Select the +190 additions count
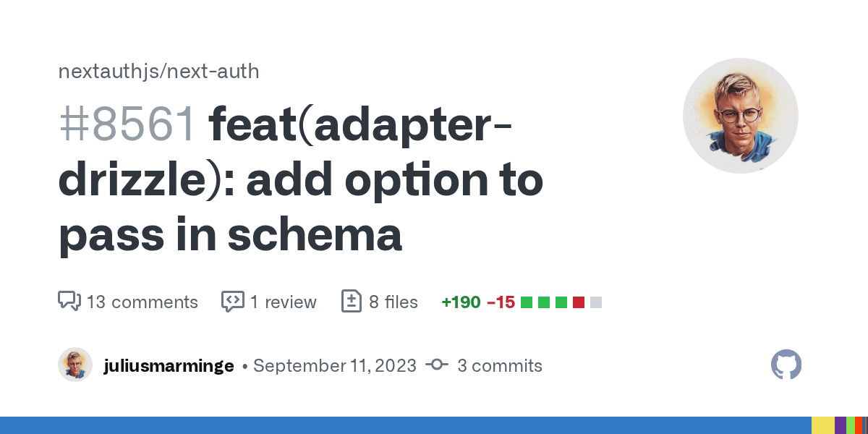868x434 pixels. pyautogui.click(x=461, y=302)
